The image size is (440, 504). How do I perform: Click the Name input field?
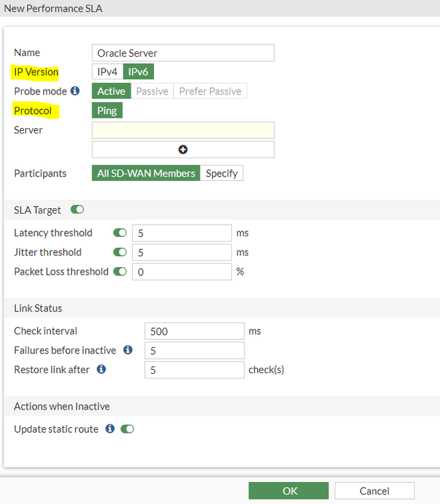pyautogui.click(x=183, y=53)
